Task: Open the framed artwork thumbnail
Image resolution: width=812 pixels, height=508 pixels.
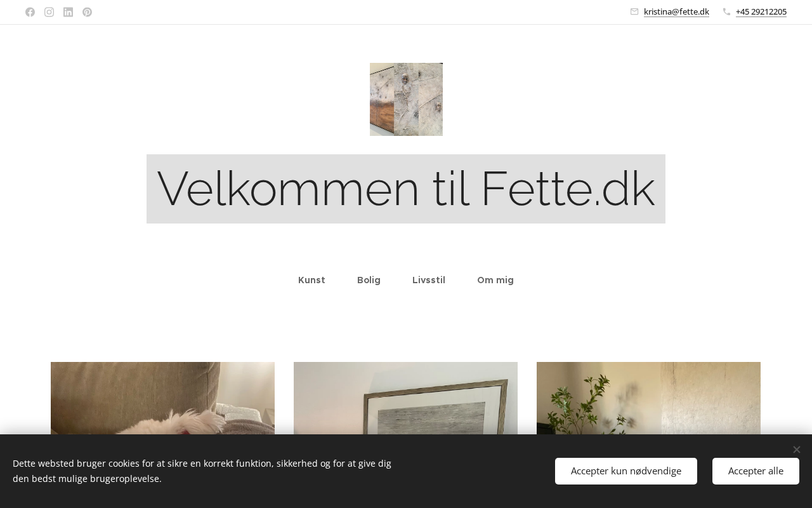Action: tap(405, 398)
